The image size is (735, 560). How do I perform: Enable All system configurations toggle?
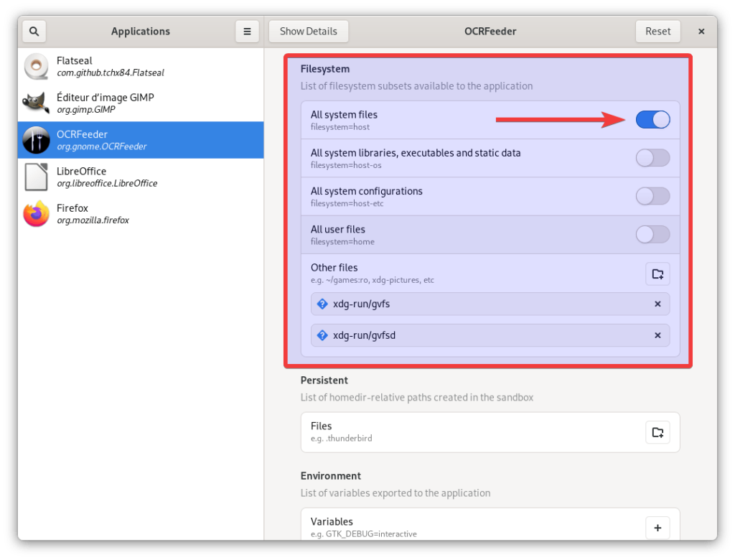(652, 196)
